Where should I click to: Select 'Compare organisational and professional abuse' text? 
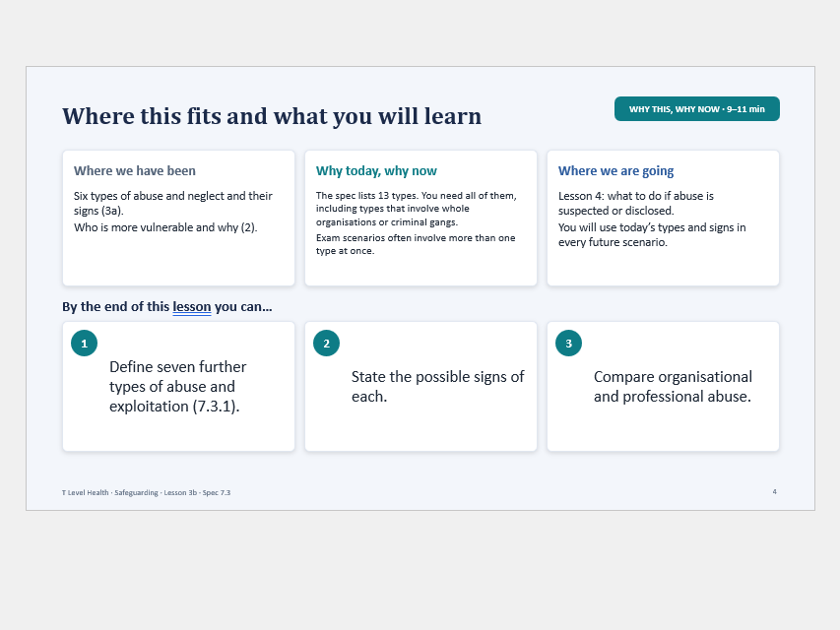tap(673, 387)
